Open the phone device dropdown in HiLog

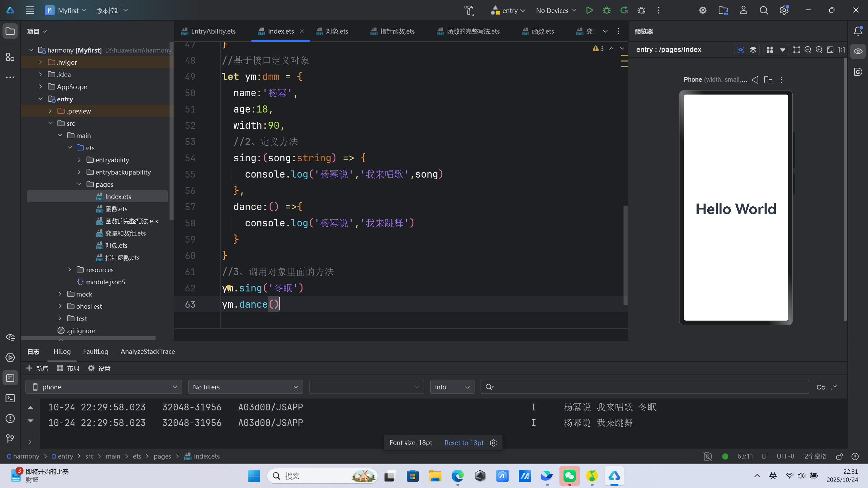104,387
